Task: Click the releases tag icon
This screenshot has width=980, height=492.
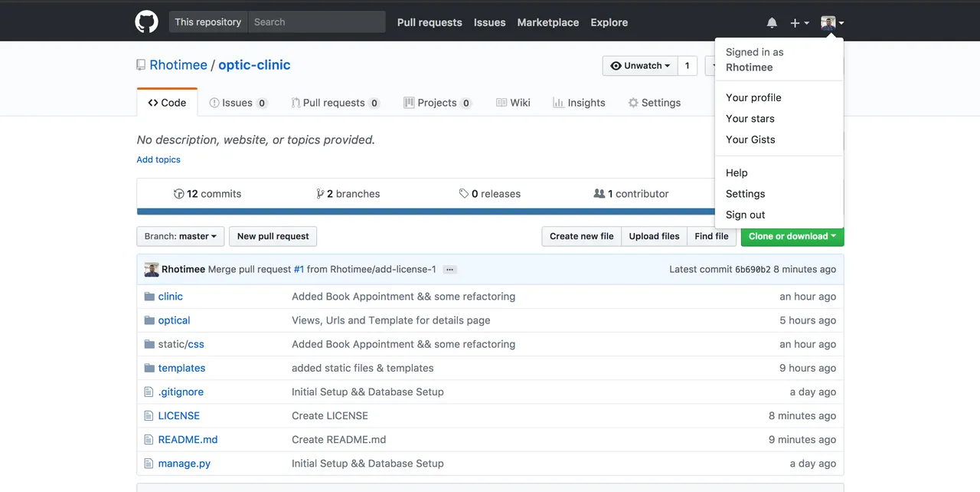Action: click(464, 194)
